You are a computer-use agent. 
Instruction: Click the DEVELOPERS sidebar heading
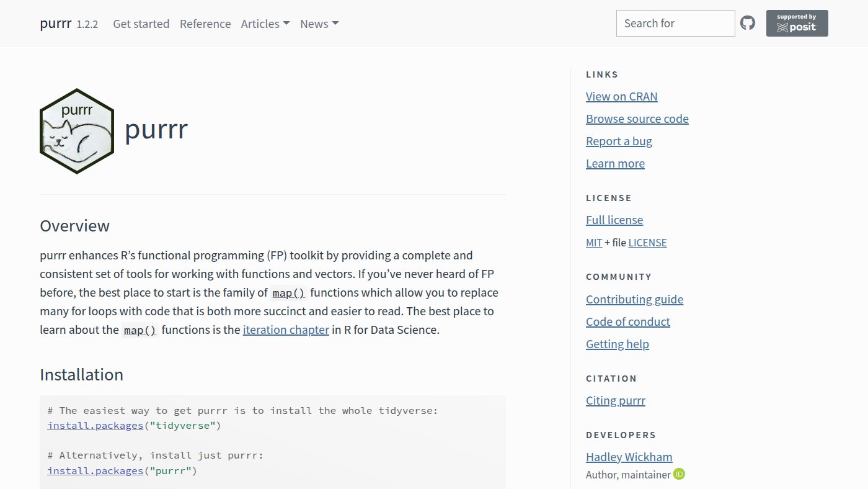pyautogui.click(x=621, y=435)
